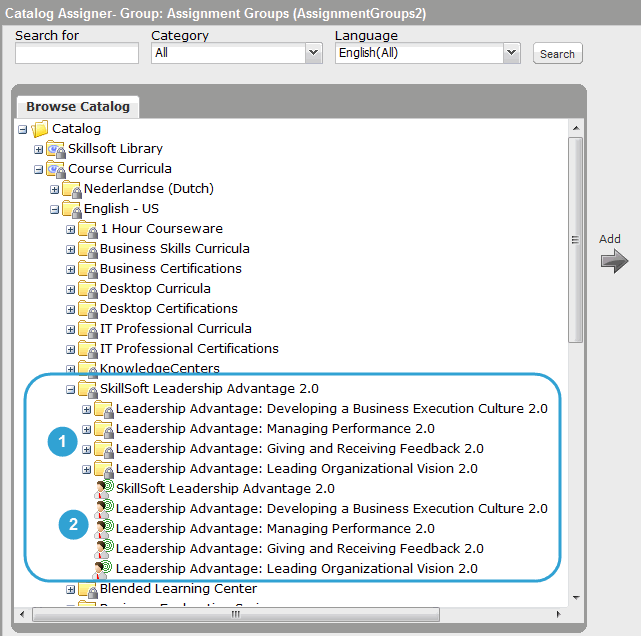Image resolution: width=641 pixels, height=636 pixels.
Task: Expand folder Leading Organizational Vision 2.0
Action: [86, 470]
